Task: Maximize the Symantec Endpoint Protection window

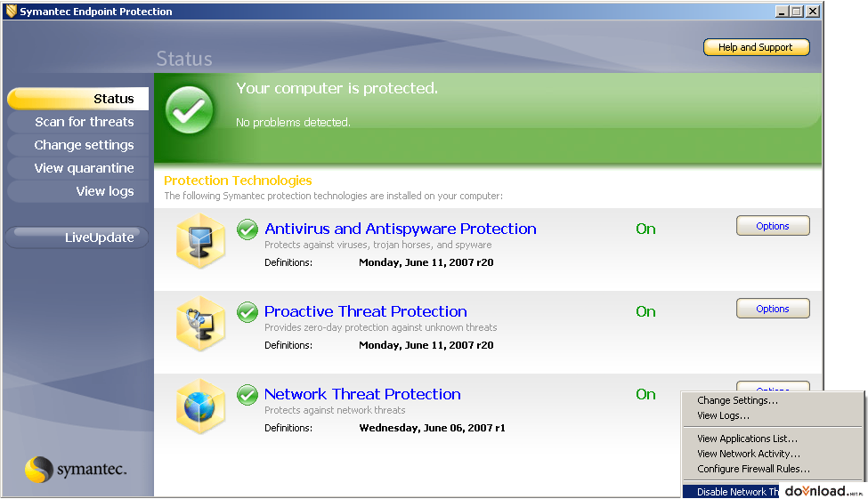Action: [797, 11]
